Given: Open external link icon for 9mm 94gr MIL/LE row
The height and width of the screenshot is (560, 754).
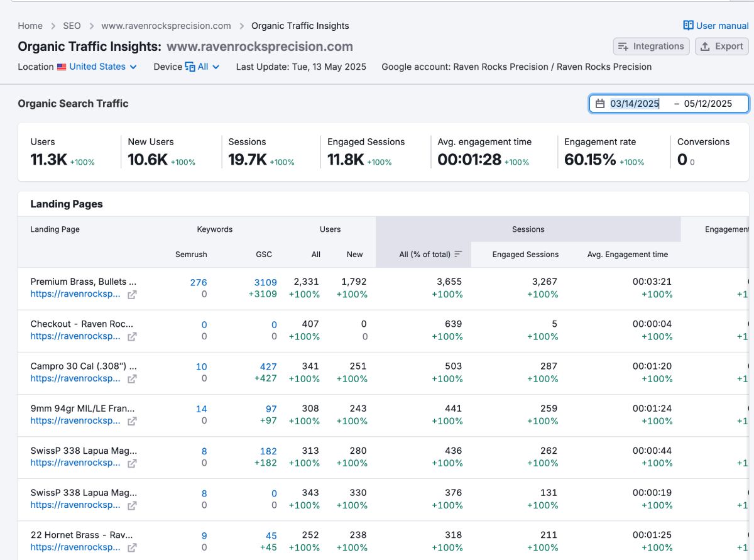Looking at the screenshot, I should pyautogui.click(x=132, y=420).
